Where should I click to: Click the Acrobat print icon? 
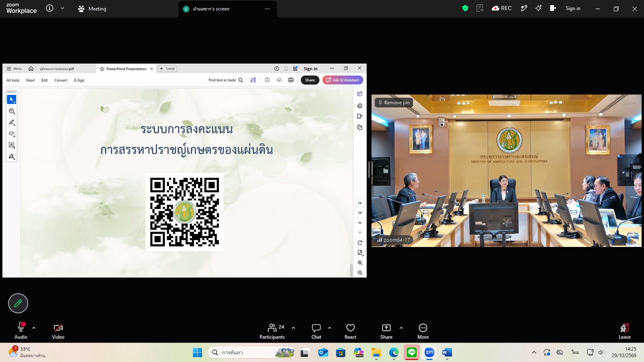[x=291, y=80]
